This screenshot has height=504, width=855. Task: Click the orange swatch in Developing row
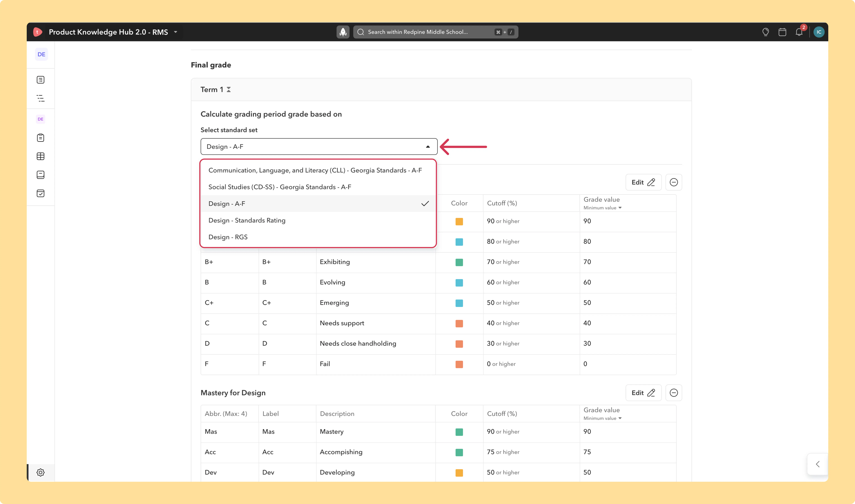coord(459,473)
